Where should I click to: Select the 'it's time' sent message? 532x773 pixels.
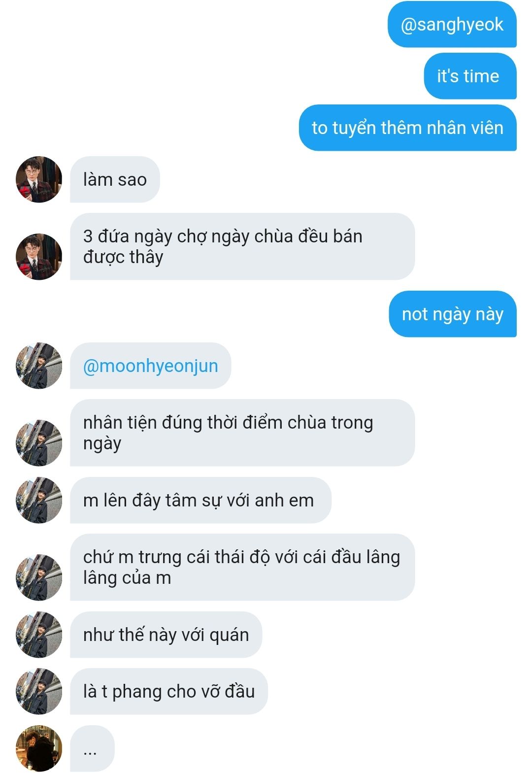click(x=470, y=76)
